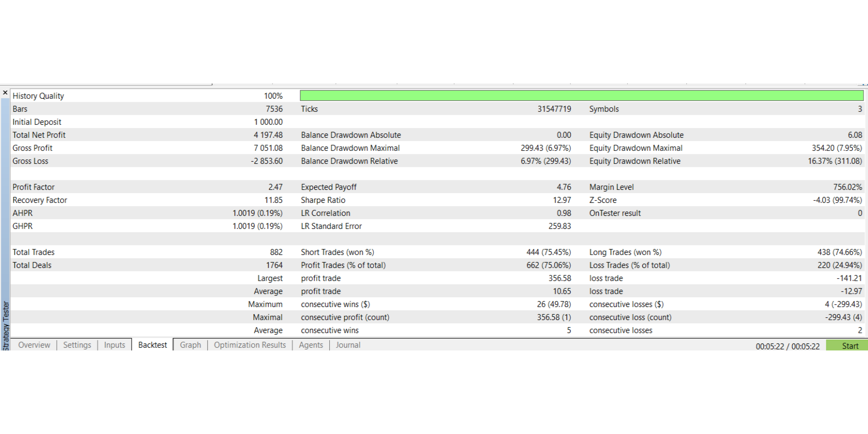
Task: Click the Sharpe Ratio value 12.97
Action: 562,200
